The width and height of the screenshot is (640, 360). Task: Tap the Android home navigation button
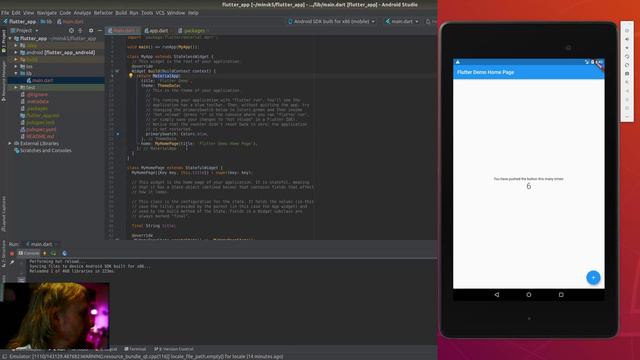[x=529, y=294]
